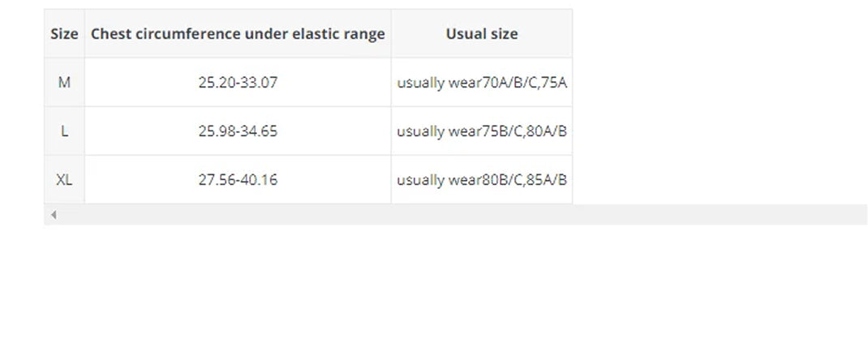
Task: Select the L size cell
Action: pyautogui.click(x=64, y=131)
